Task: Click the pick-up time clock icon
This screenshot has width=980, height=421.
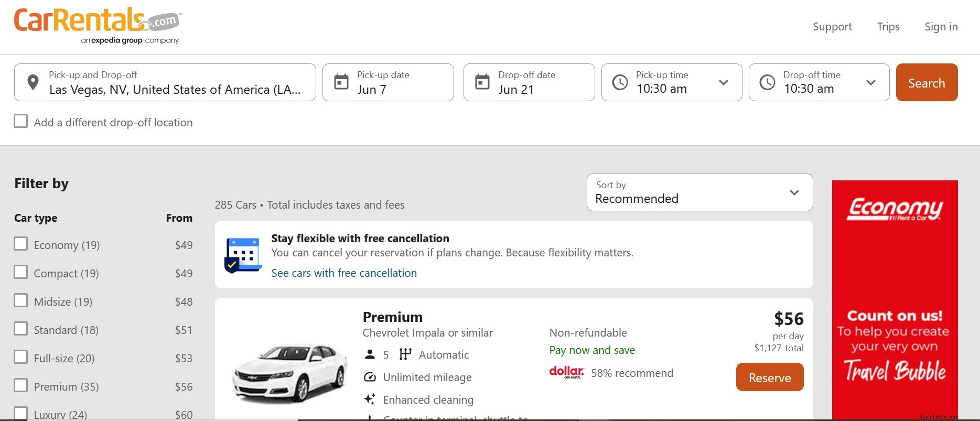Action: tap(620, 82)
